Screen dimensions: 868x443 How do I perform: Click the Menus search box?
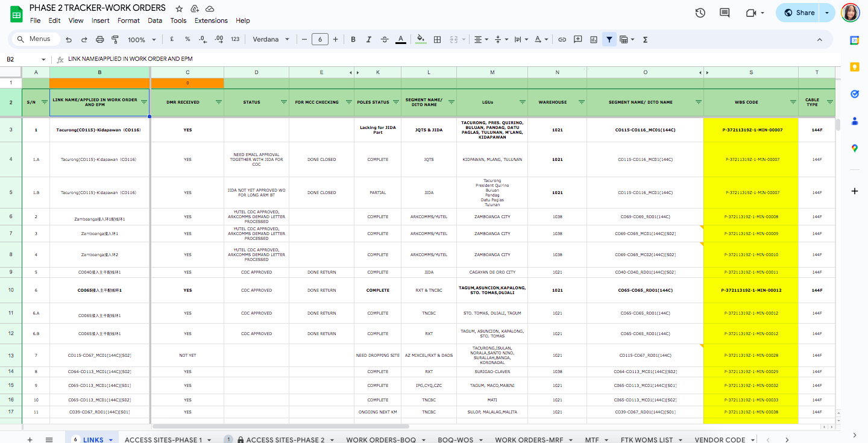36,39
